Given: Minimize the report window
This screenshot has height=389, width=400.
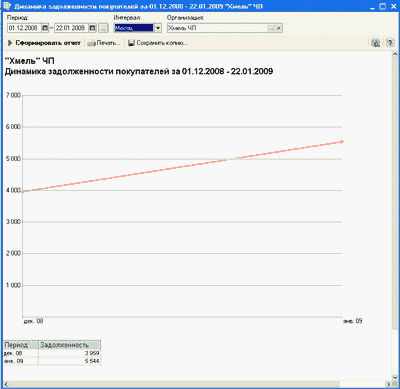Looking at the screenshot, I should pos(372,7).
